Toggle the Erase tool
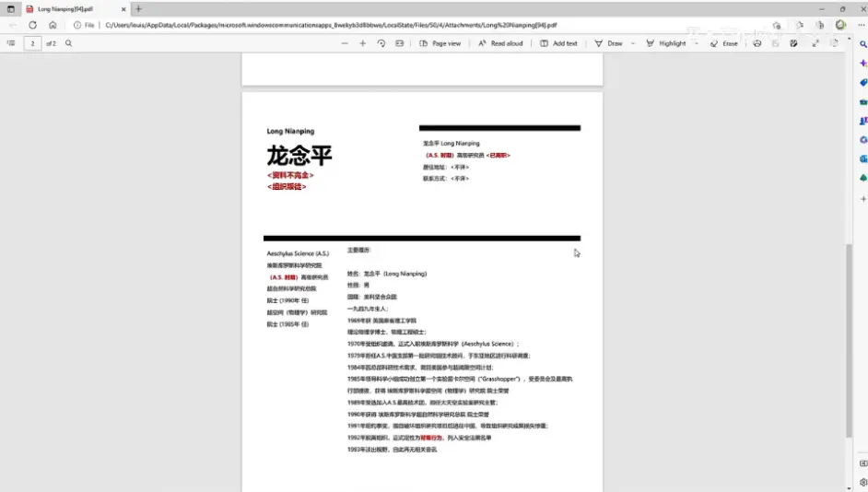This screenshot has width=868, height=492. click(723, 43)
